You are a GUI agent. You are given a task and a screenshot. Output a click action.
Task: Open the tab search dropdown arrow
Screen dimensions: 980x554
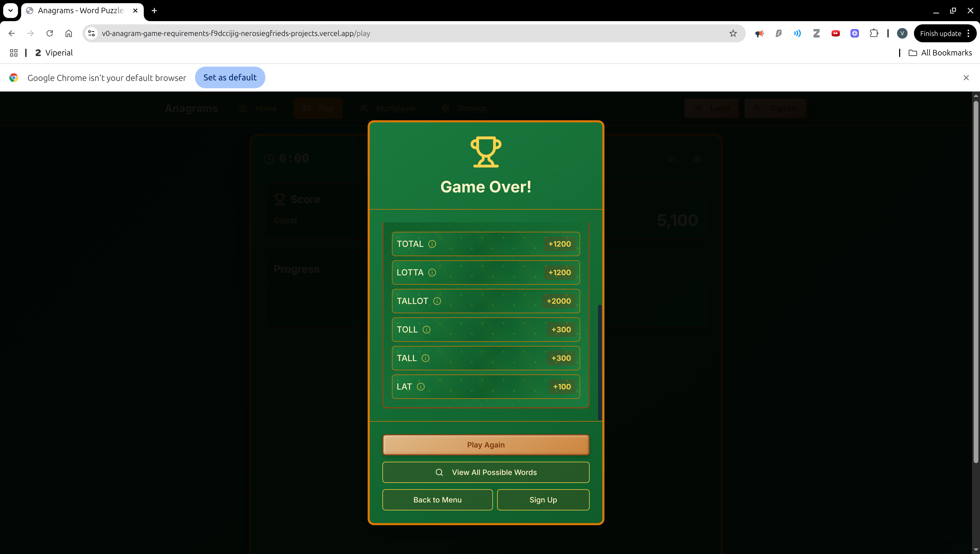(10, 11)
